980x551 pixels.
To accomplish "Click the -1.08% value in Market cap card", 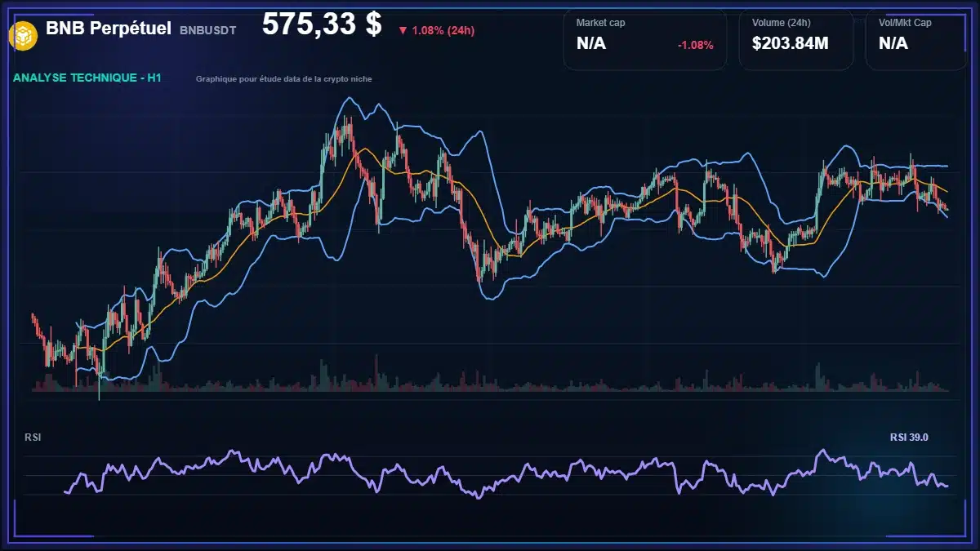I will pyautogui.click(x=696, y=45).
